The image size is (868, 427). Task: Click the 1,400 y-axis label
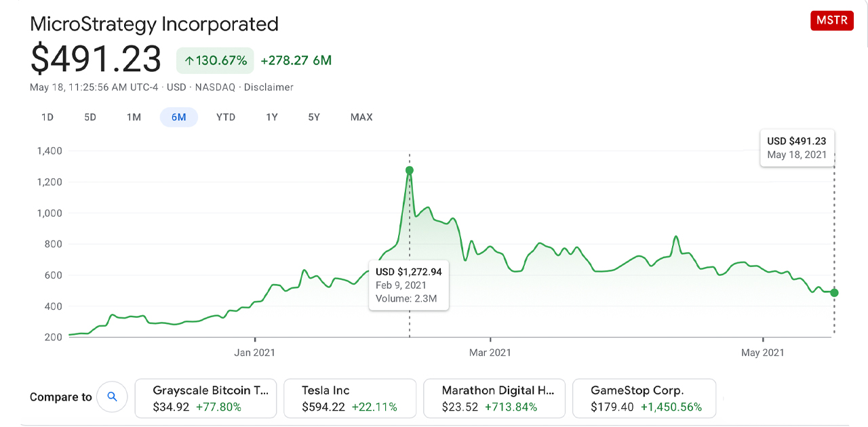(50, 151)
